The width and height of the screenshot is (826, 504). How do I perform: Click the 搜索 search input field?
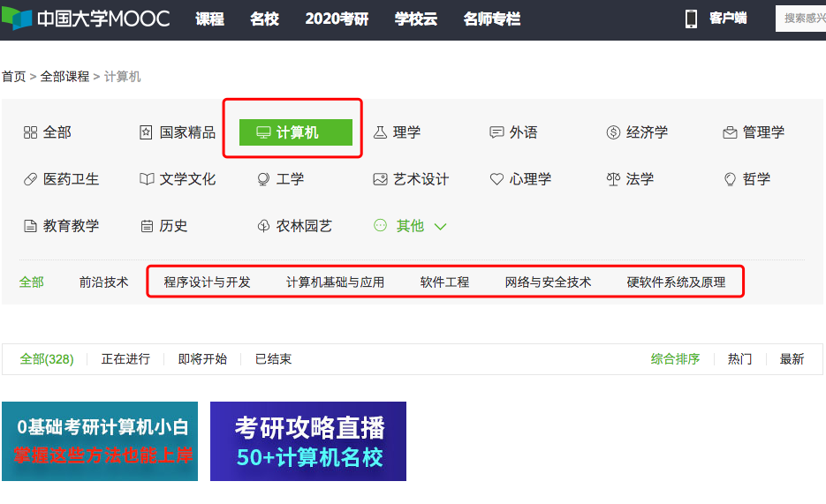[800, 19]
